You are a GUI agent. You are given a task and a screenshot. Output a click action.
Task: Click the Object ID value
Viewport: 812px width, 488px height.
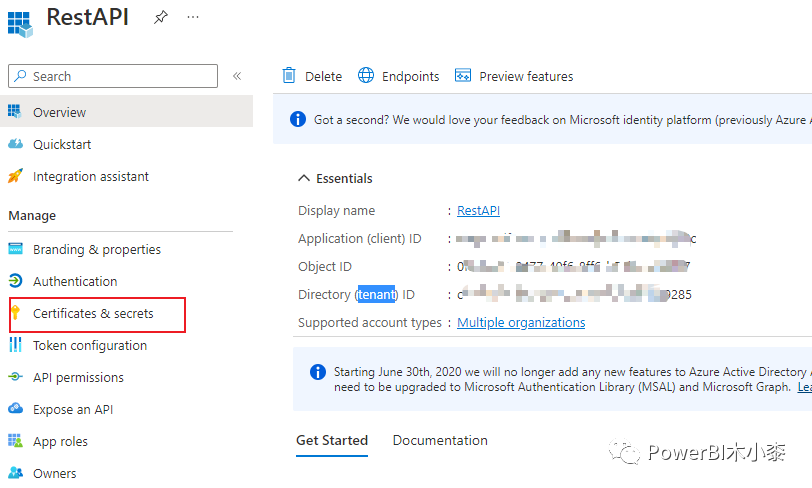573,266
